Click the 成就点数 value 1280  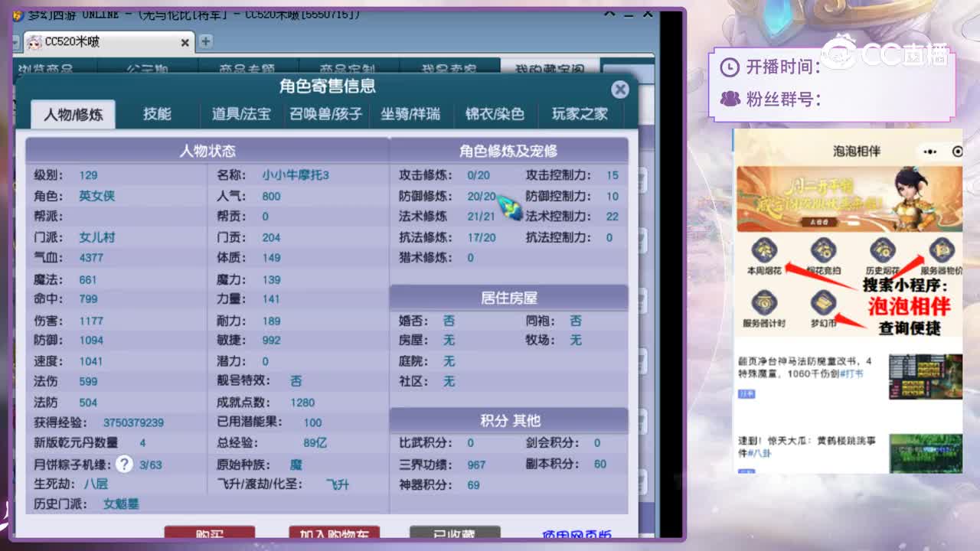point(302,403)
